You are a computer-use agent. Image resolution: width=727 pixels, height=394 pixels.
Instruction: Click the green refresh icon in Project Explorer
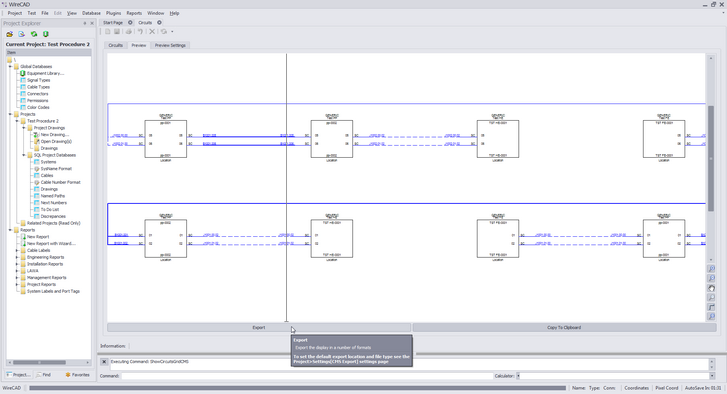point(34,34)
